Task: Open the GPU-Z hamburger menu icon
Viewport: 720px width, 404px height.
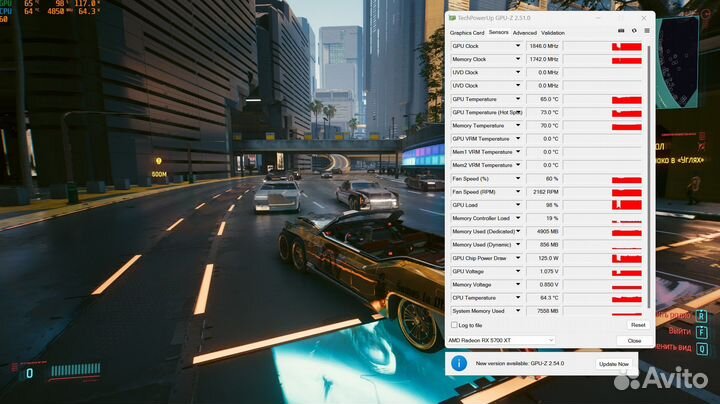Action: pyautogui.click(x=646, y=31)
